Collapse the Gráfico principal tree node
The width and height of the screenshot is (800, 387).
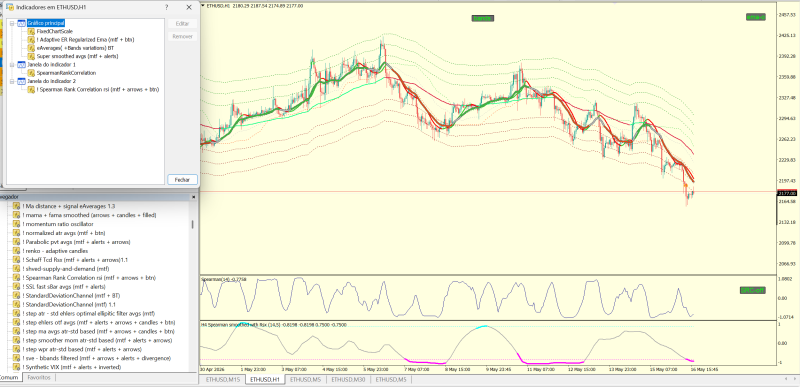[12, 23]
